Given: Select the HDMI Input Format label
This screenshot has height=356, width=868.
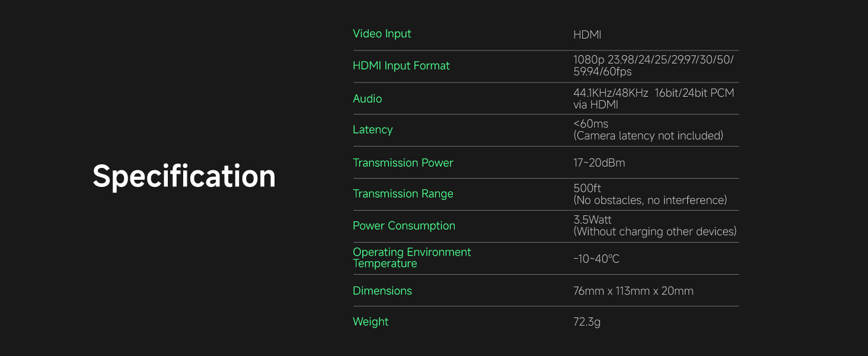Looking at the screenshot, I should [x=401, y=66].
